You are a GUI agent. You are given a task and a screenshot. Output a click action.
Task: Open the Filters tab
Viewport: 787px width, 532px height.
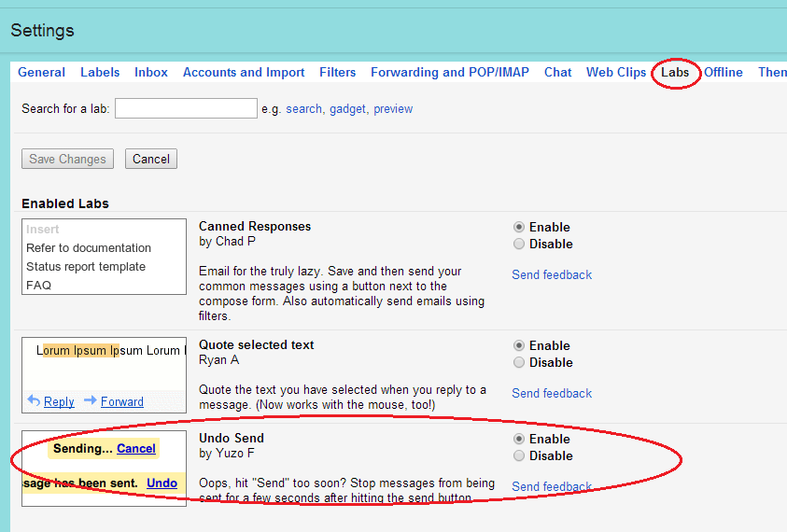(x=337, y=72)
